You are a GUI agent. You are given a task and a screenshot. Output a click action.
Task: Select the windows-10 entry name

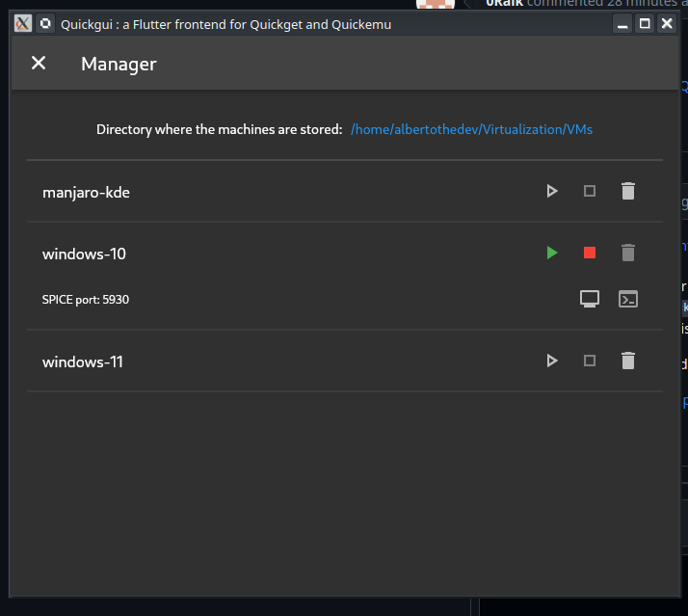[84, 254]
